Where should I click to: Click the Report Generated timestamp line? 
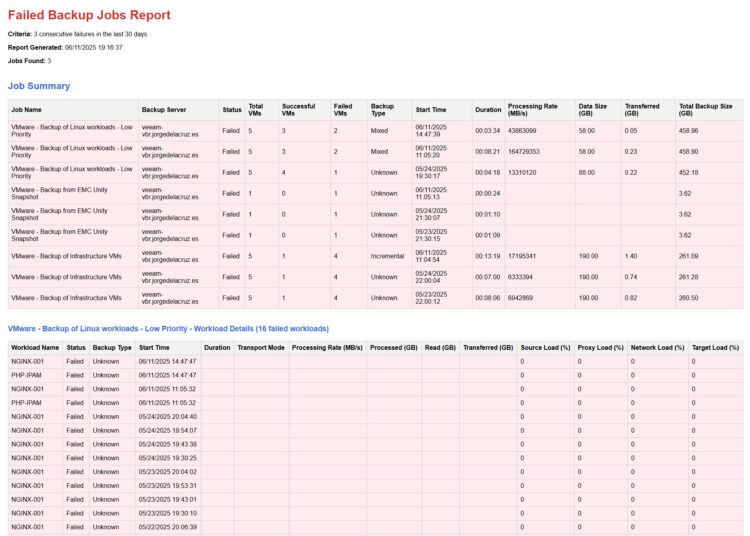[x=65, y=47]
